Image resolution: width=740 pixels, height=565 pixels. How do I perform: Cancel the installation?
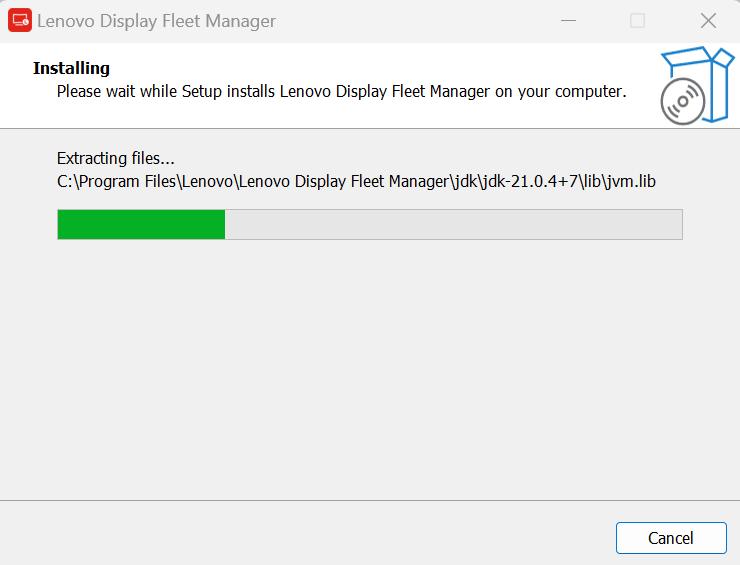point(670,538)
